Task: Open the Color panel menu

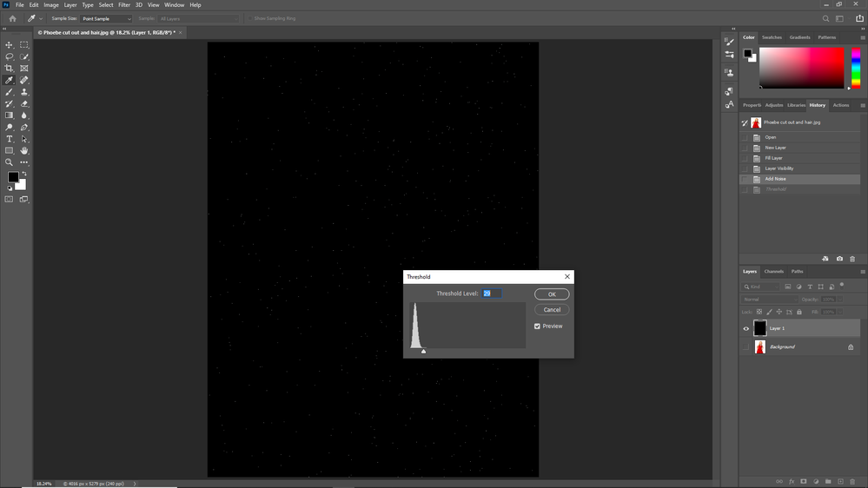Action: pyautogui.click(x=863, y=37)
